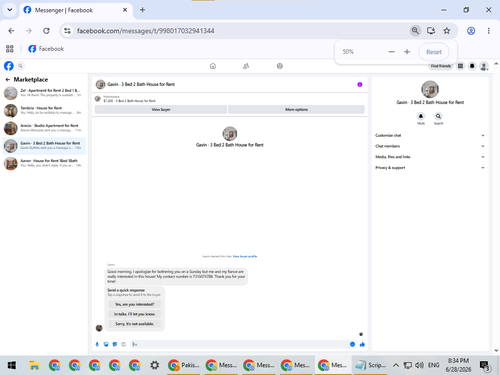
Task: Open File Explorer from the taskbar
Action: [34, 365]
